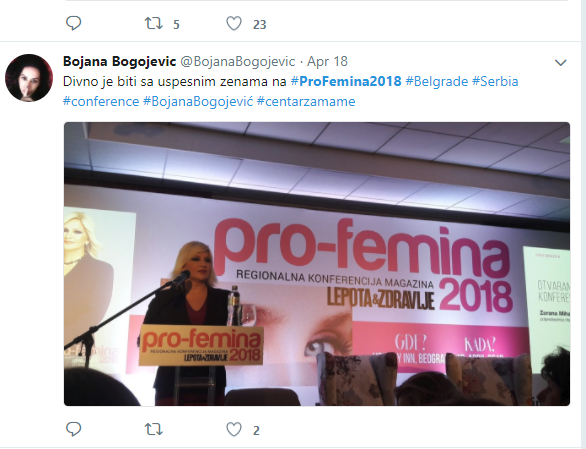This screenshot has height=449, width=586.
Task: Open the #ProFemina2018 hashtag
Action: 346,81
